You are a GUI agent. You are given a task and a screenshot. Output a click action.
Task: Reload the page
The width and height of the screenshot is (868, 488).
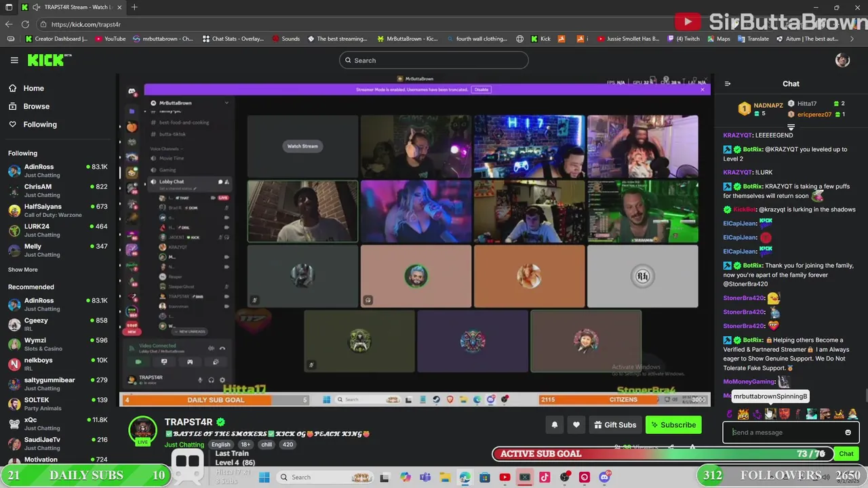point(25,24)
